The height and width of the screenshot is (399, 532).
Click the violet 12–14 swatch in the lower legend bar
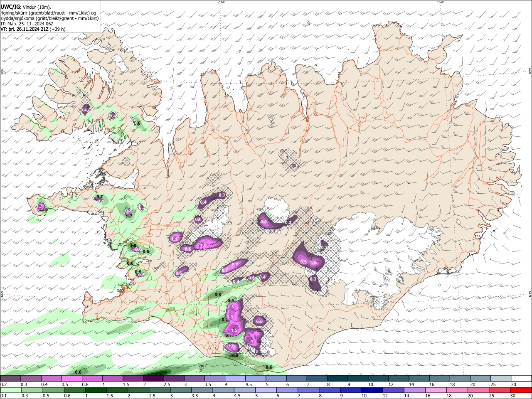click(392, 390)
